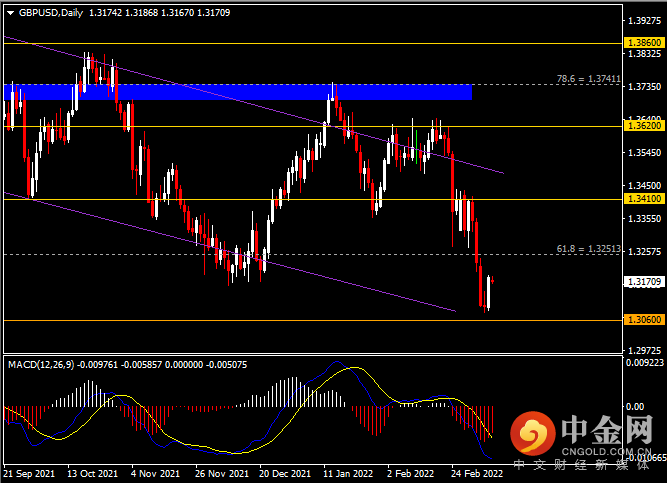Click the 0.00 MACD zero level label

tap(635, 406)
